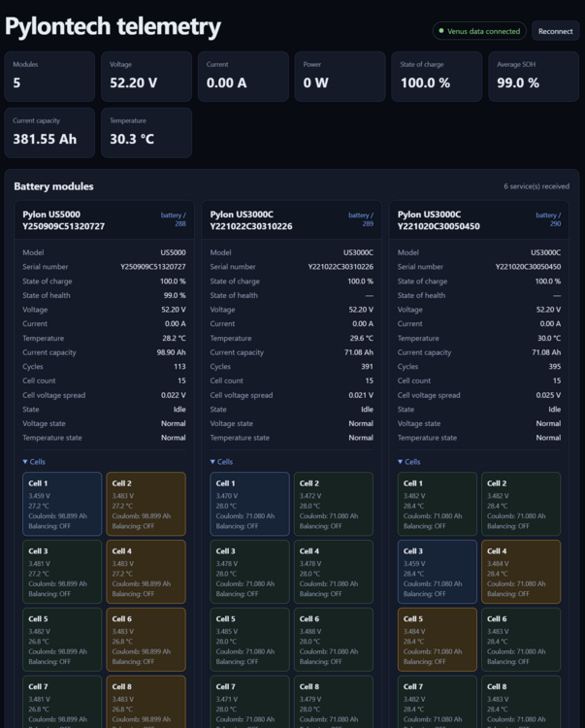
Task: Click Cell voltage spread value 0.022 V
Action: point(174,395)
